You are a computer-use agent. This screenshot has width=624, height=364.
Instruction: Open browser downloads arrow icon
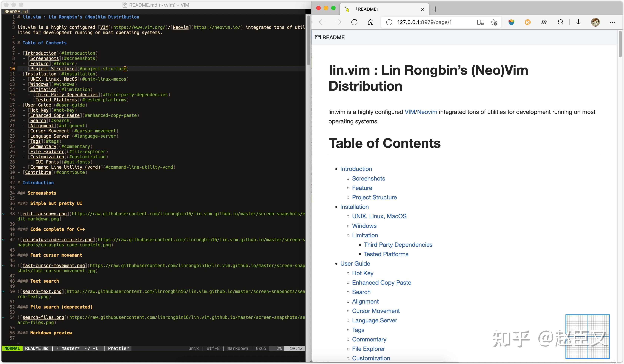point(578,22)
